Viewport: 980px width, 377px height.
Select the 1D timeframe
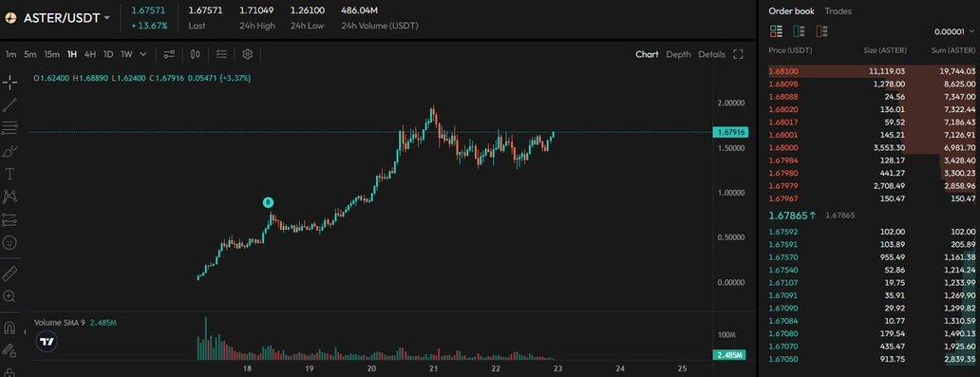click(x=108, y=54)
